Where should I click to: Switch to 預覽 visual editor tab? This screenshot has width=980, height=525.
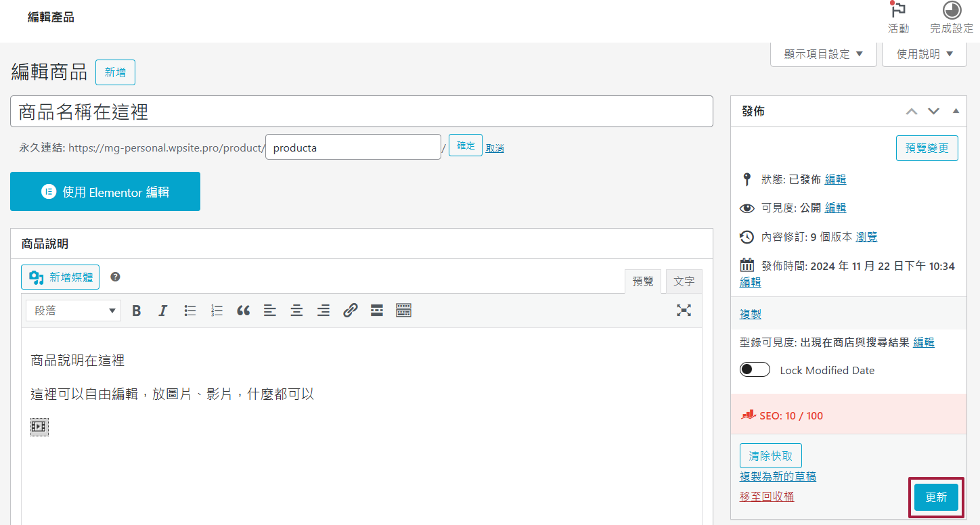click(x=643, y=281)
